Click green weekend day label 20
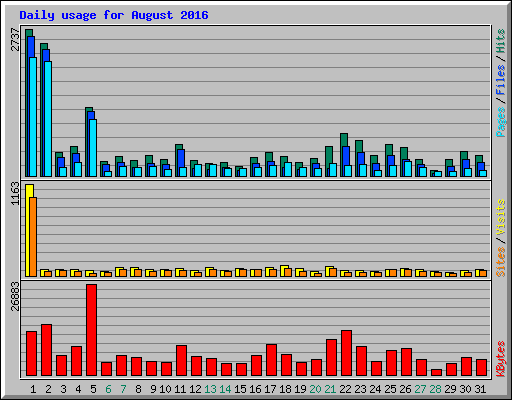The width and height of the screenshot is (512, 400). point(315,389)
